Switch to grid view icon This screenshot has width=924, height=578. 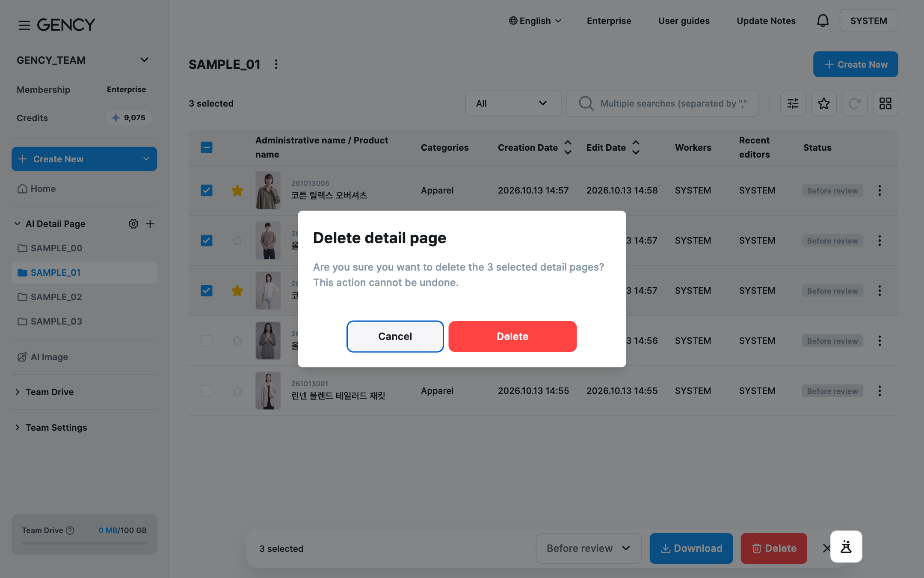pos(885,103)
